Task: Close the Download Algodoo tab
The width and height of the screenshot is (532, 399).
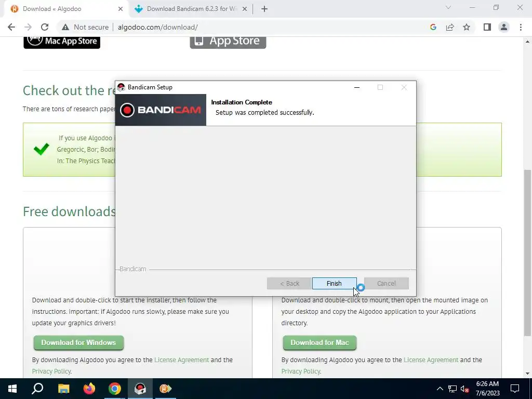Action: pos(121,9)
